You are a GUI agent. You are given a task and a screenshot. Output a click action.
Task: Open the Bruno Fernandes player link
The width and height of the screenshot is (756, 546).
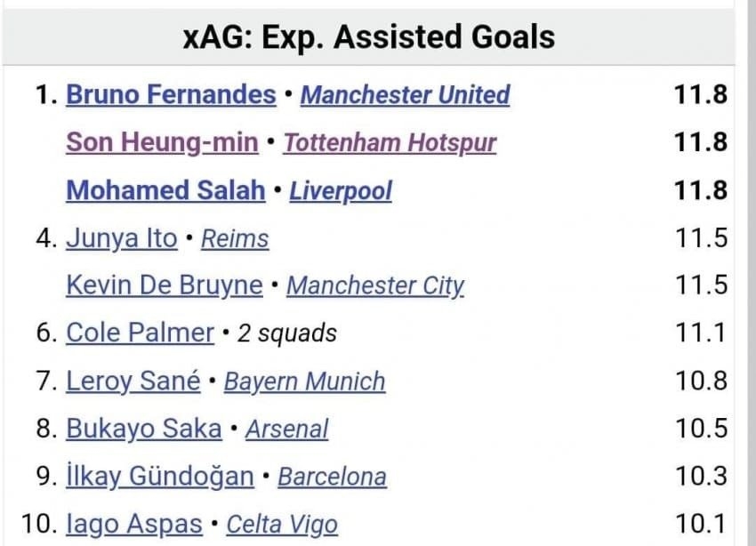[171, 94]
